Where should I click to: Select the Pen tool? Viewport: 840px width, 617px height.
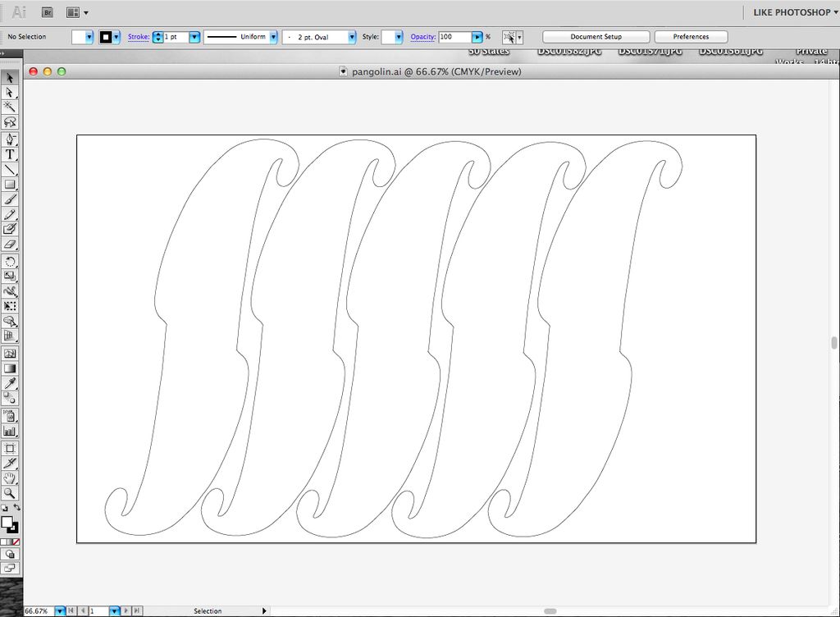click(x=10, y=139)
